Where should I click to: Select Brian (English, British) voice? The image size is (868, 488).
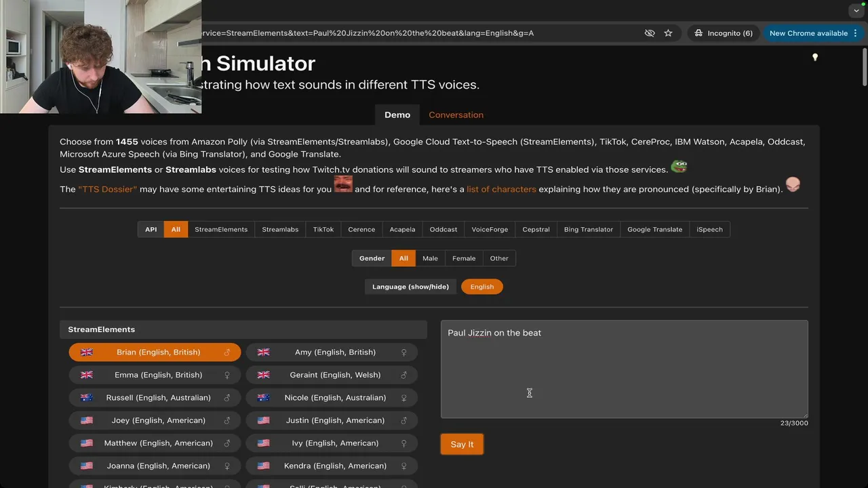(x=155, y=352)
